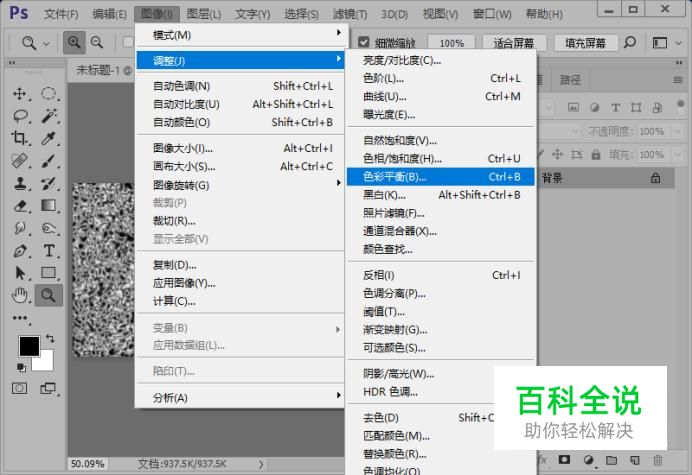
Task: Select the Path Selection tool
Action: point(19,273)
